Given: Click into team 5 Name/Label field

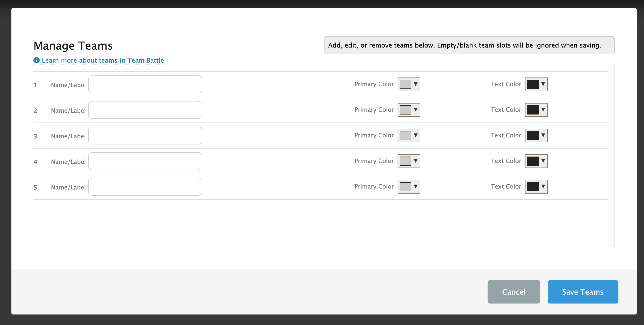Looking at the screenshot, I should tap(145, 187).
